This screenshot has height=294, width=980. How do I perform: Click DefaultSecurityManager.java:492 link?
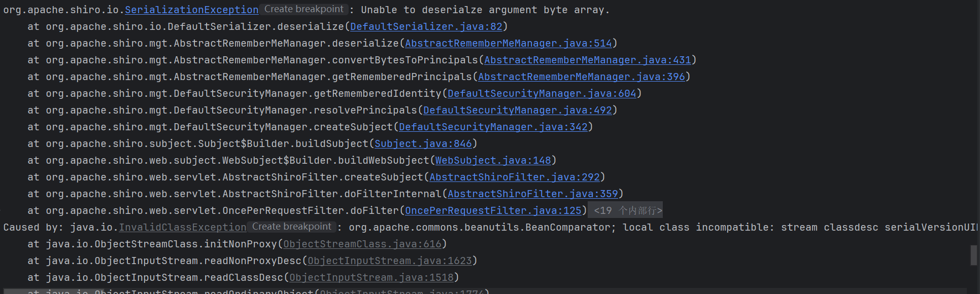(x=517, y=110)
